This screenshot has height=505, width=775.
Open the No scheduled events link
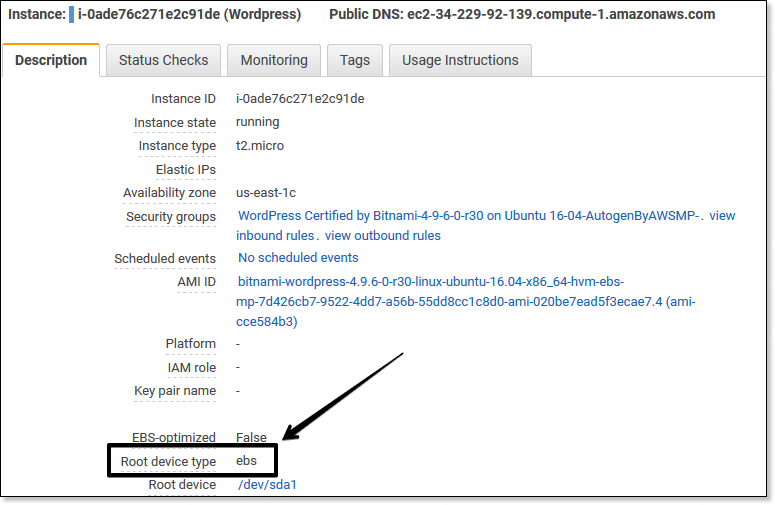point(298,258)
